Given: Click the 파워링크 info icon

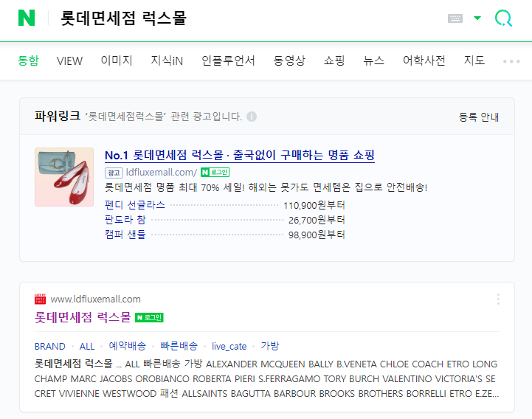Looking at the screenshot, I should pyautogui.click(x=252, y=117).
